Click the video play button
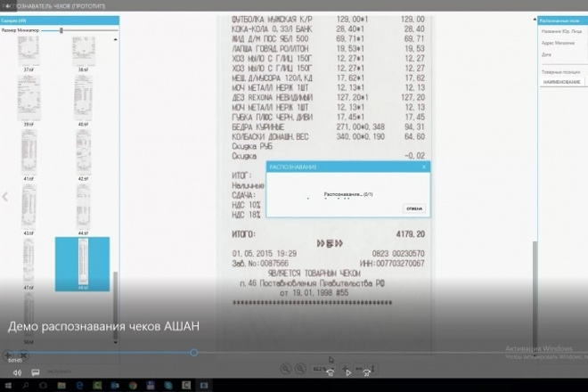This screenshot has height=392, width=588. (348, 372)
